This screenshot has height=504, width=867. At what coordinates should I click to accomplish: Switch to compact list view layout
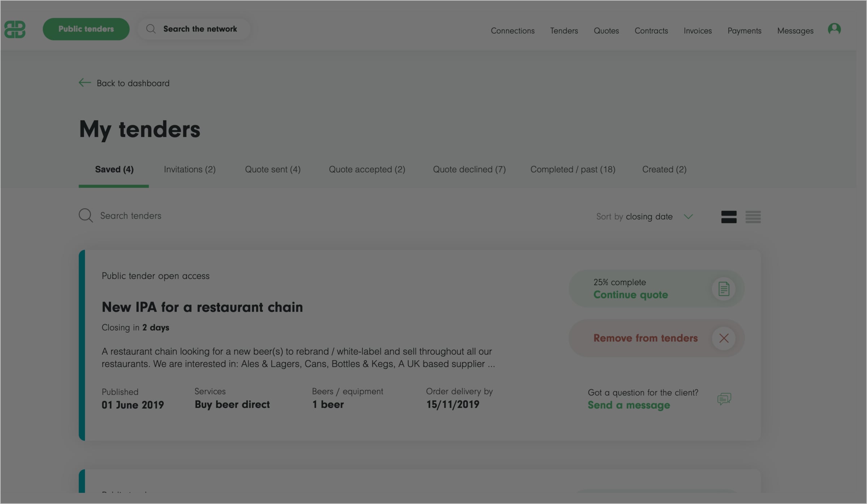753,217
